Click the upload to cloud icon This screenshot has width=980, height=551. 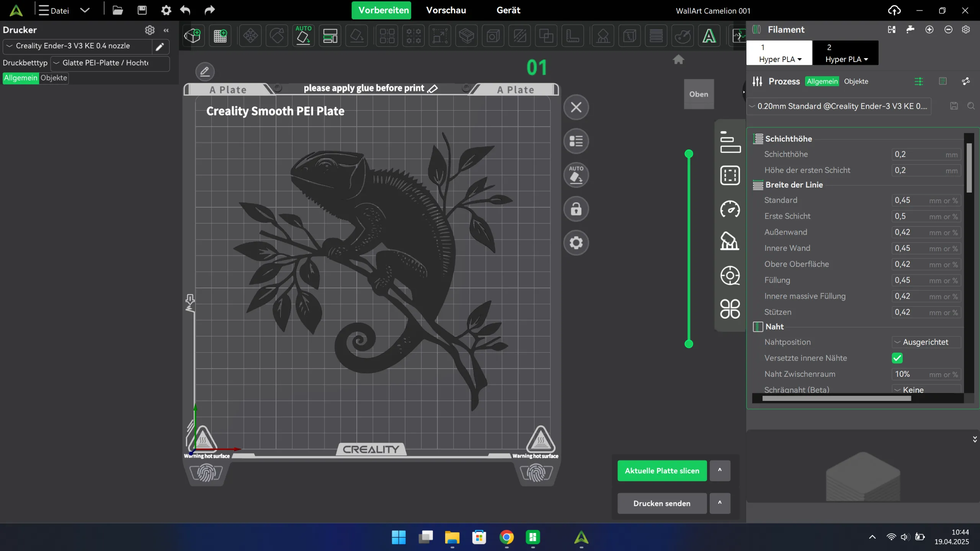click(x=894, y=10)
